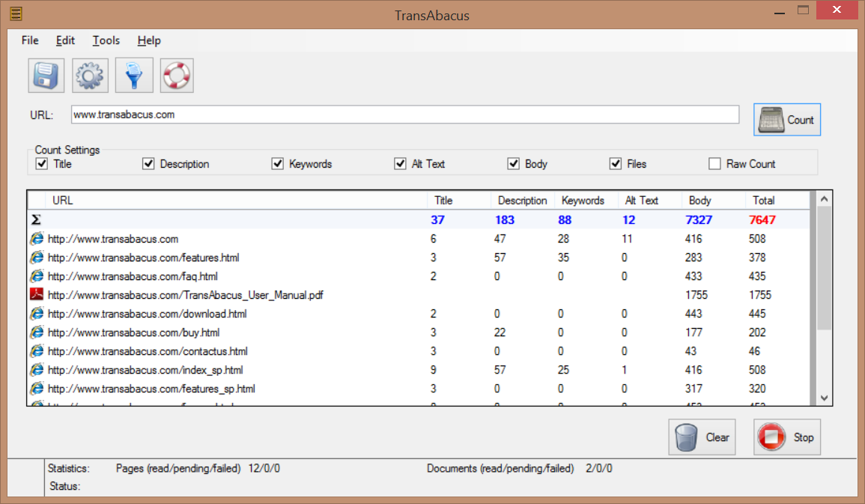Click the results list scroll up arrow
This screenshot has width=865, height=504.
point(824,198)
